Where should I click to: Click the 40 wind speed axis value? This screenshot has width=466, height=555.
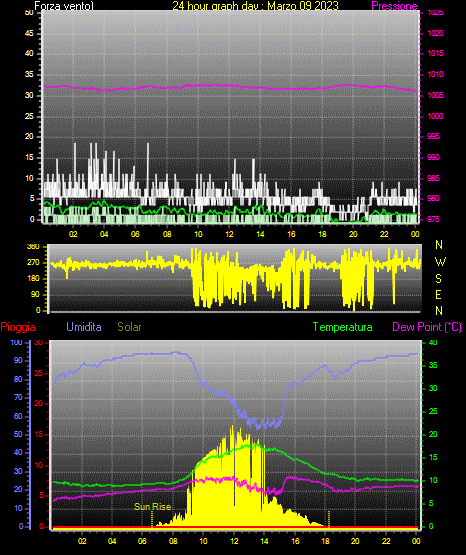tap(29, 53)
